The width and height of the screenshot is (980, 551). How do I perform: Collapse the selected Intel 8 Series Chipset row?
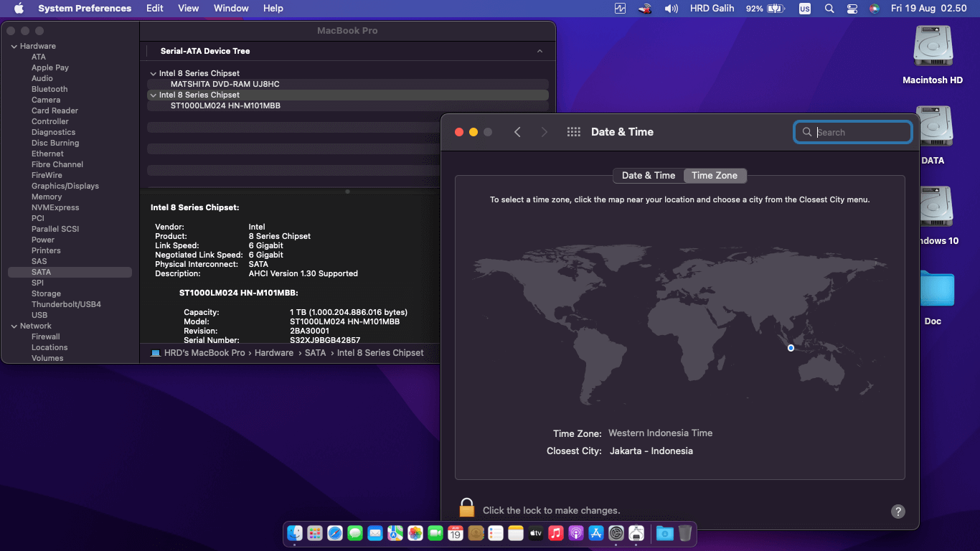[x=153, y=95]
